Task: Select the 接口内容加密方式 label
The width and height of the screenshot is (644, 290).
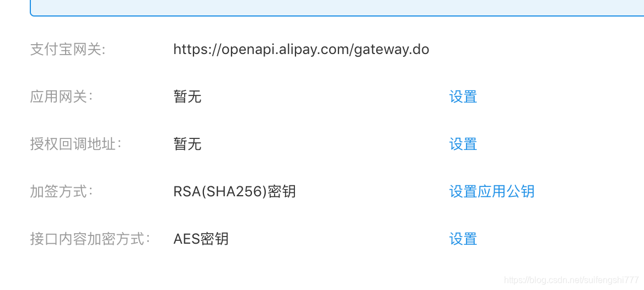Action: tap(90, 239)
